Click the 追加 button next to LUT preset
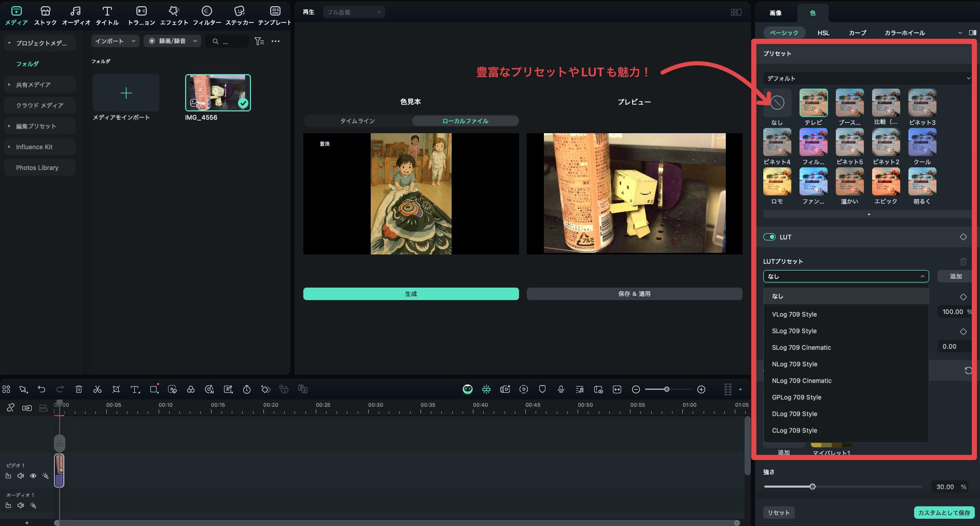This screenshot has width=980, height=526. [x=955, y=276]
